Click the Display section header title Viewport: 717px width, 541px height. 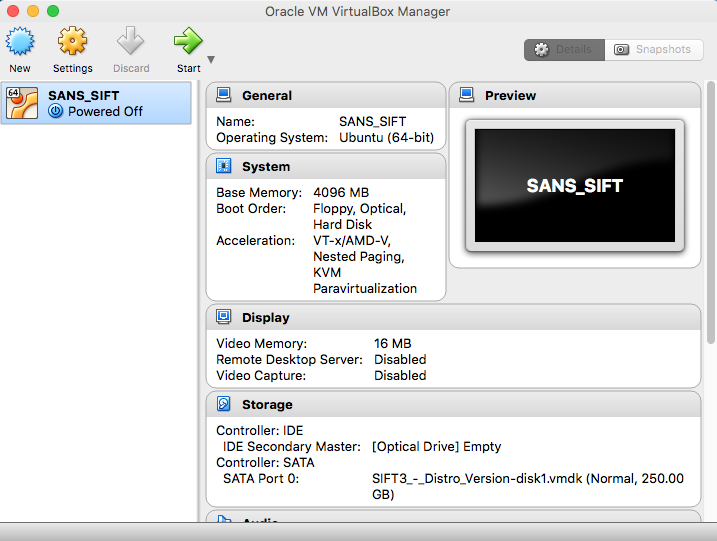click(x=266, y=317)
